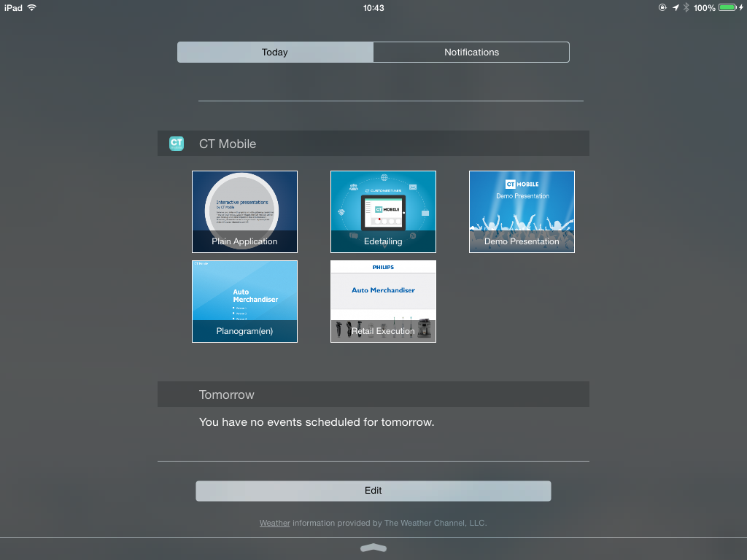The width and height of the screenshot is (747, 560).
Task: Open the Notifications tab
Action: click(x=471, y=52)
